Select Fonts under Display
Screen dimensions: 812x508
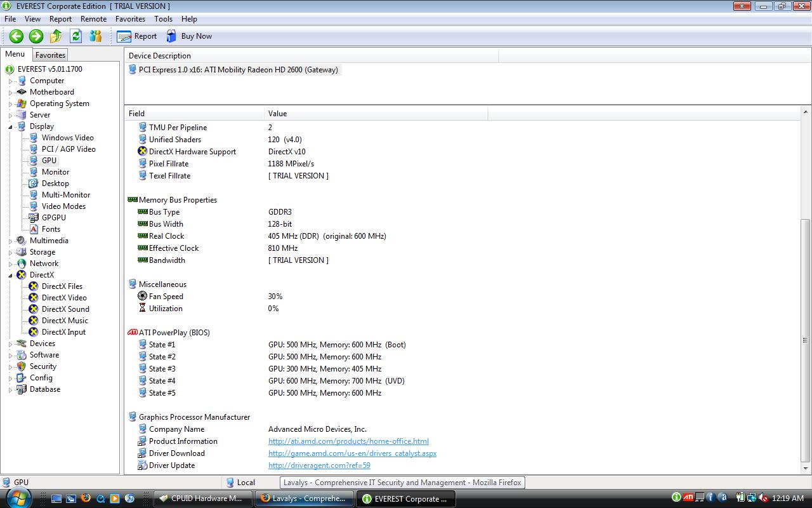51,229
